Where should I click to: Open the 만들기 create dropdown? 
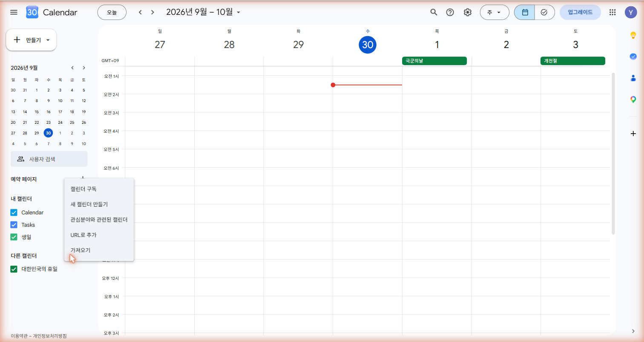(31, 40)
